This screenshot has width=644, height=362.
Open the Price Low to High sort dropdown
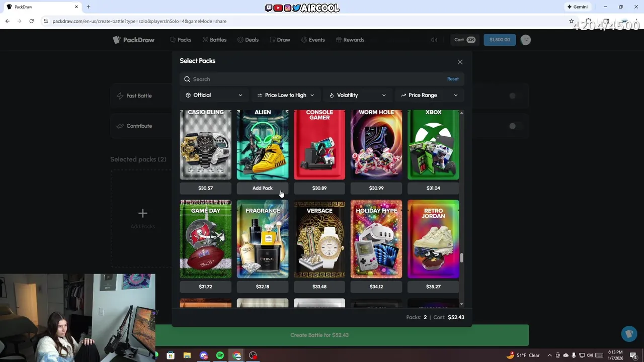point(285,95)
